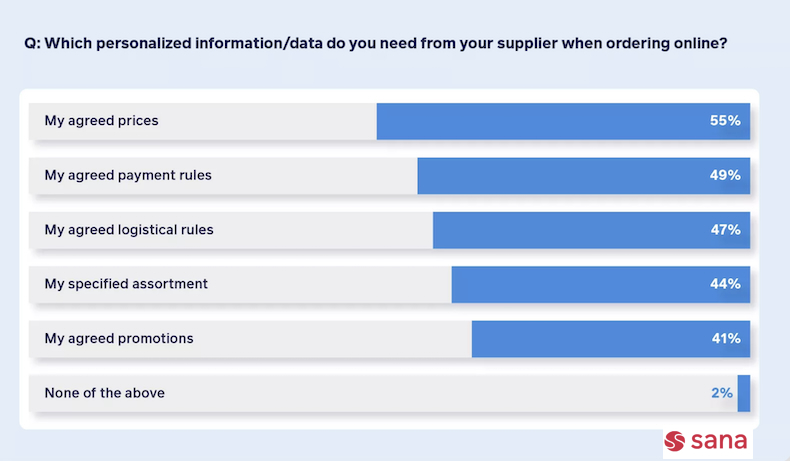This screenshot has width=790, height=461.
Task: Select the 'None of the above' label
Action: click(105, 393)
